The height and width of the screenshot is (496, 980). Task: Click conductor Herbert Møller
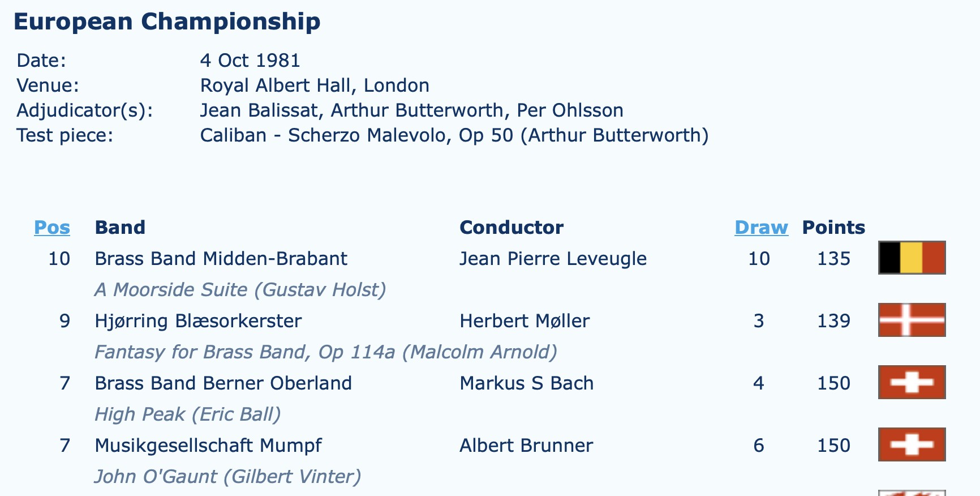[525, 321]
